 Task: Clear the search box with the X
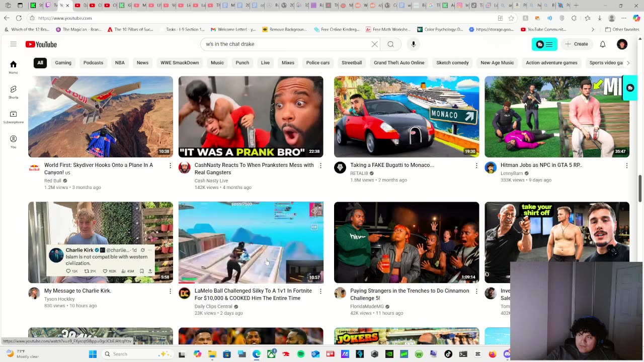[x=374, y=44]
